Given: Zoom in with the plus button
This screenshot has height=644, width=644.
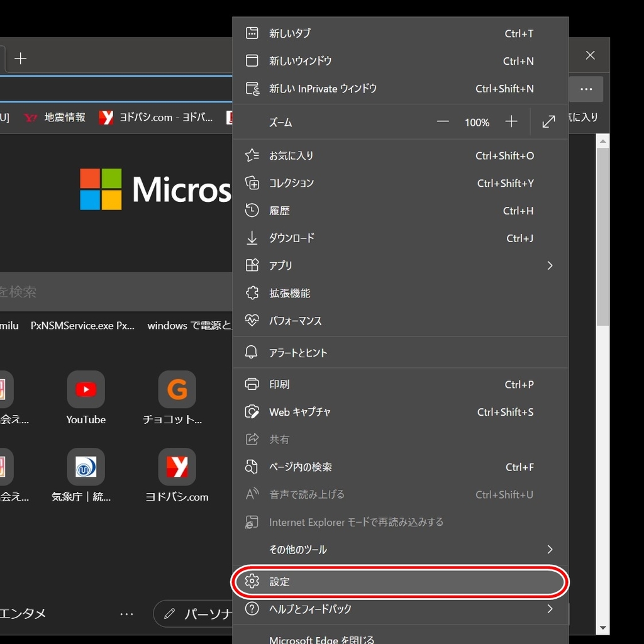Looking at the screenshot, I should point(511,122).
